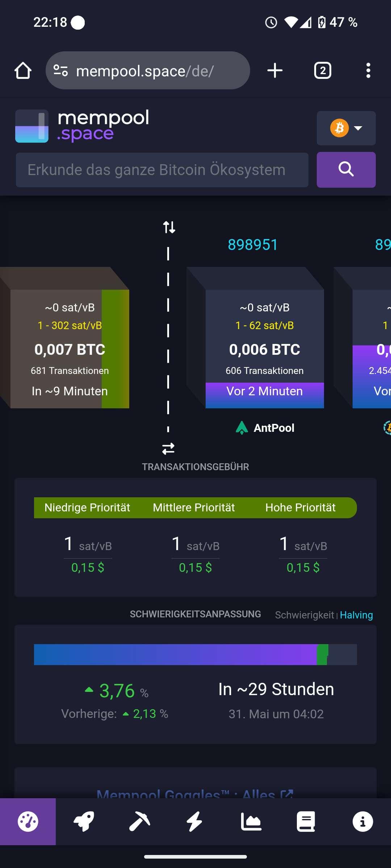Click the purple search magnifier button

click(x=346, y=170)
